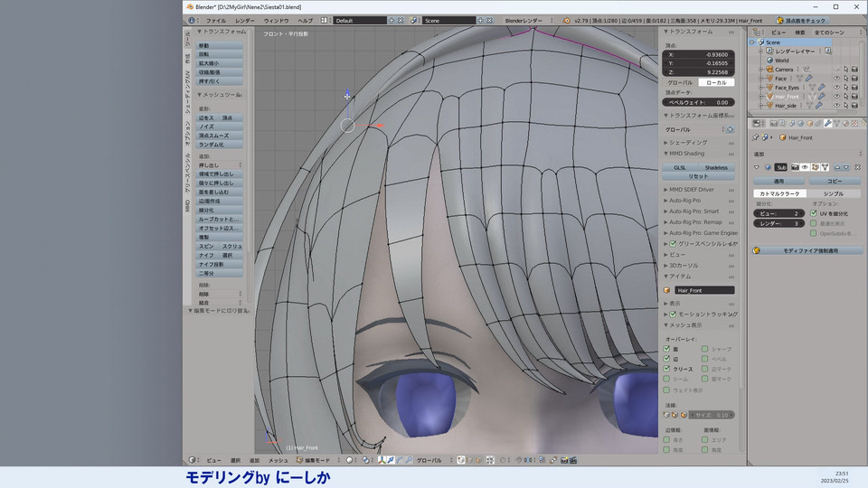Click wrench modifier icon on Hair_side row
Image resolution: width=868 pixels, height=488 pixels.
point(819,105)
